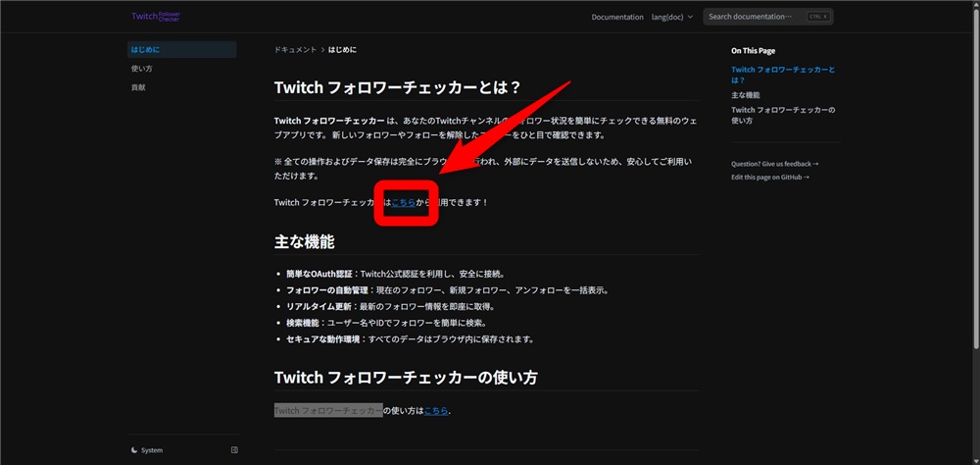
Task: Jump to Twitch フォロワーチェッカーとは？ in page outline
Action: point(783,75)
